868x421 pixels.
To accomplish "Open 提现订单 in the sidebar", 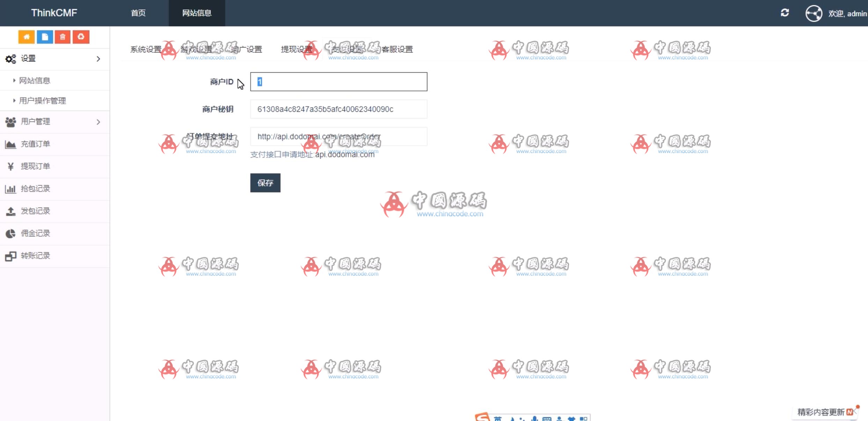I will [x=55, y=166].
